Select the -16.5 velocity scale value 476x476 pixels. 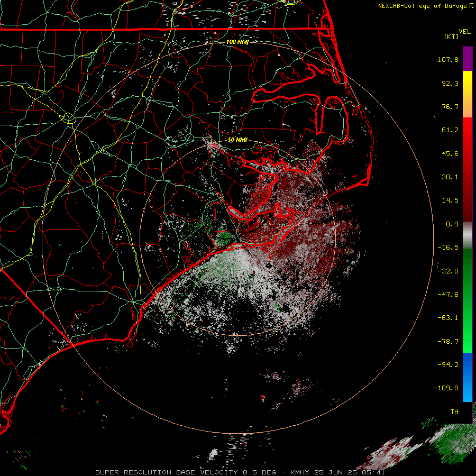pyautogui.click(x=448, y=248)
